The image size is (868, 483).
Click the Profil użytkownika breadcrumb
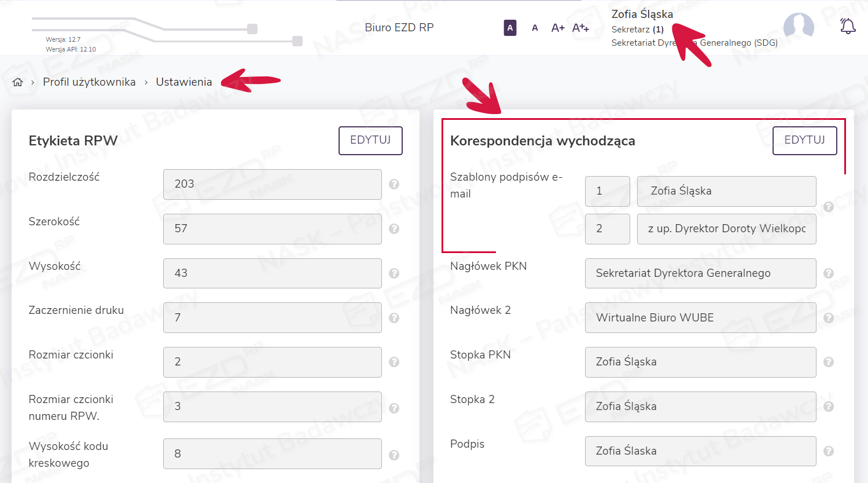tap(89, 82)
